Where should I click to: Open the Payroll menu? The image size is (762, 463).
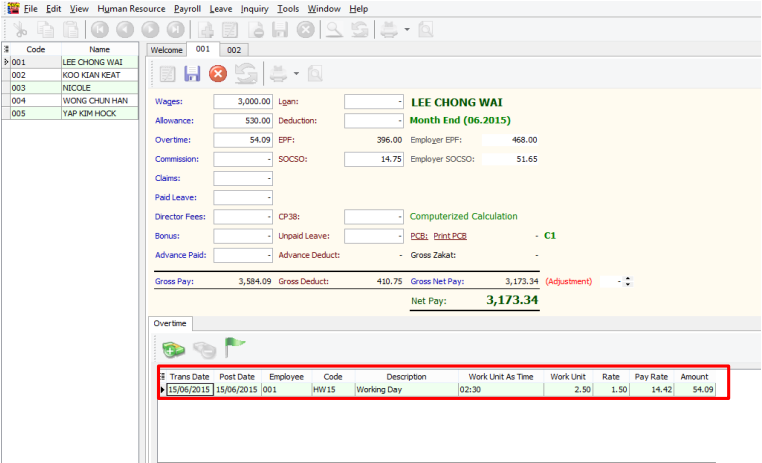coord(188,8)
